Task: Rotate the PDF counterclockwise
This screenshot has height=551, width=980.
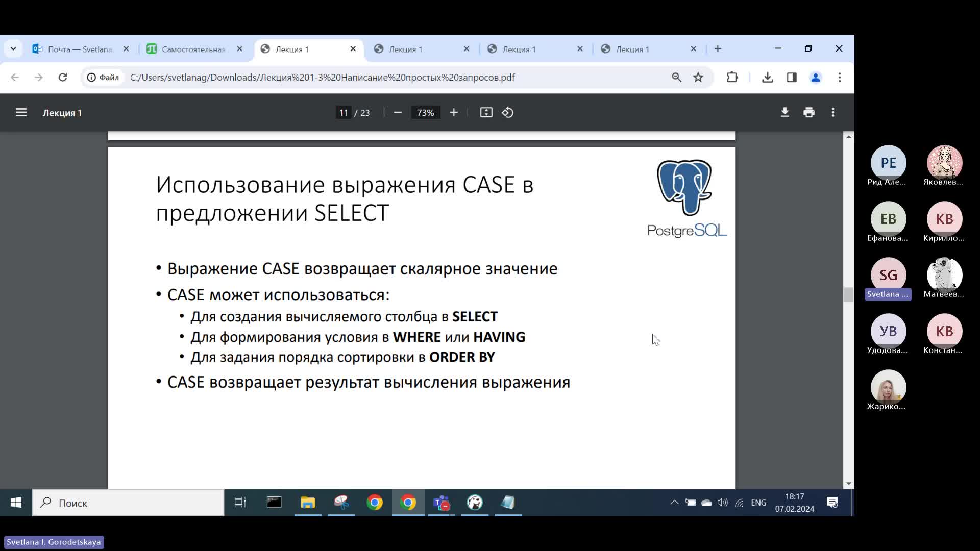Action: [x=508, y=112]
